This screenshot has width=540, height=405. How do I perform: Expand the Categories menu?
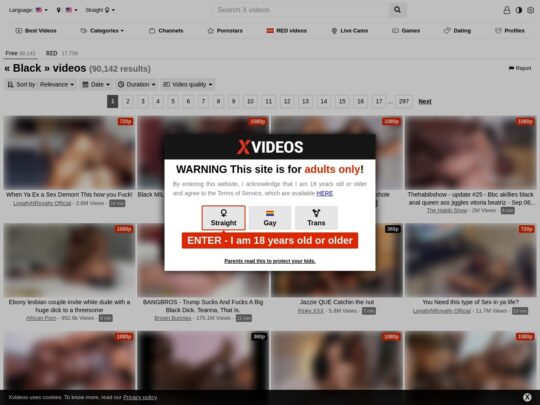(102, 31)
